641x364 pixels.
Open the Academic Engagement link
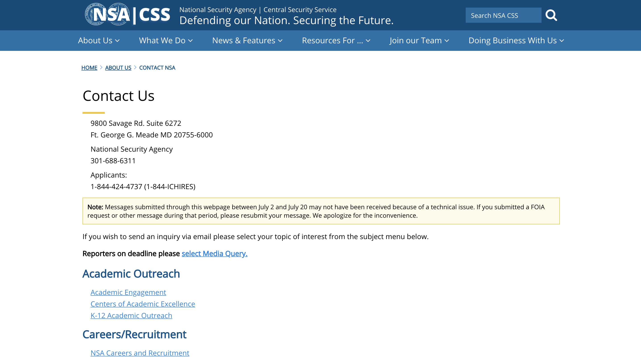coord(128,292)
